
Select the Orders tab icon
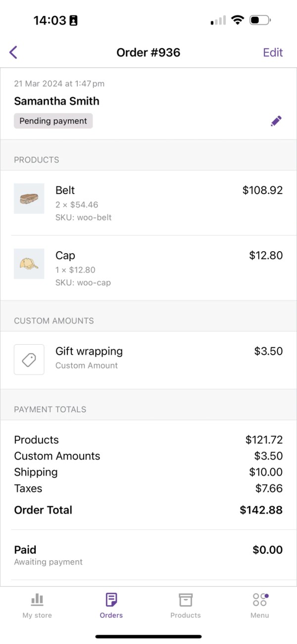point(111,600)
